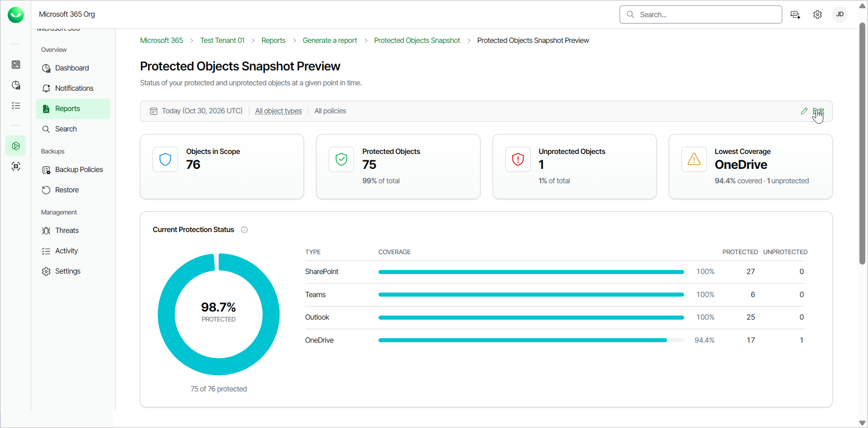Click Outlook protected count 25
Viewport: 868px width, 428px height.
pyautogui.click(x=751, y=317)
